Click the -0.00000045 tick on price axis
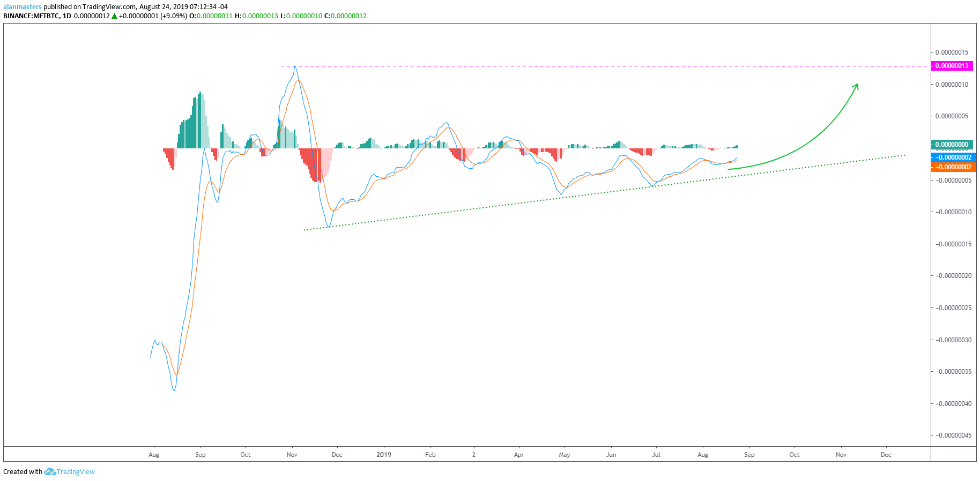Screen dimensions: 980x481 click(x=953, y=435)
